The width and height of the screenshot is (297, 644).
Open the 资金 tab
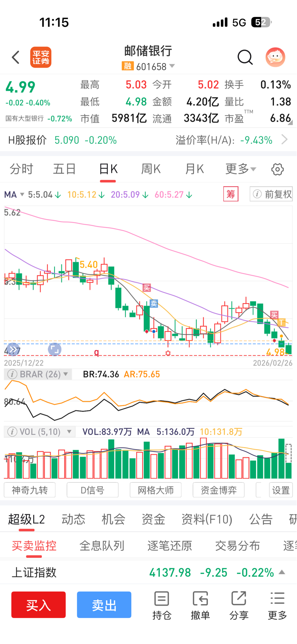coord(153,519)
